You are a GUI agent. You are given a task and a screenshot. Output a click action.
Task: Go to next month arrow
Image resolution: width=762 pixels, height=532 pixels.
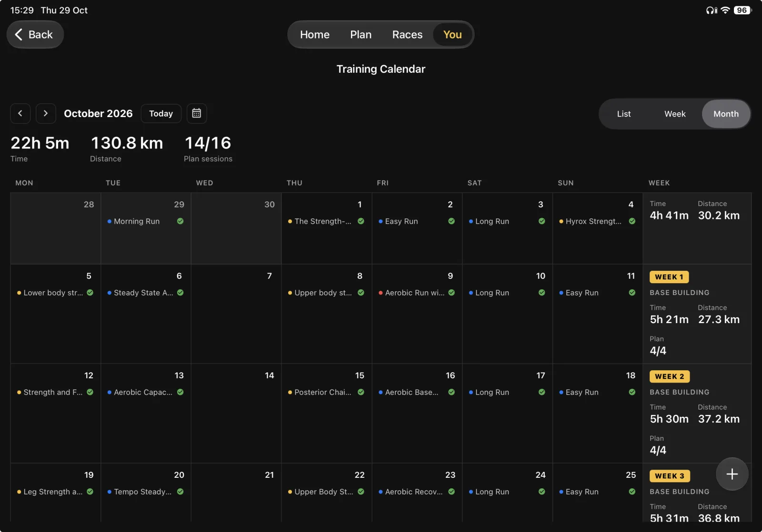[46, 113]
